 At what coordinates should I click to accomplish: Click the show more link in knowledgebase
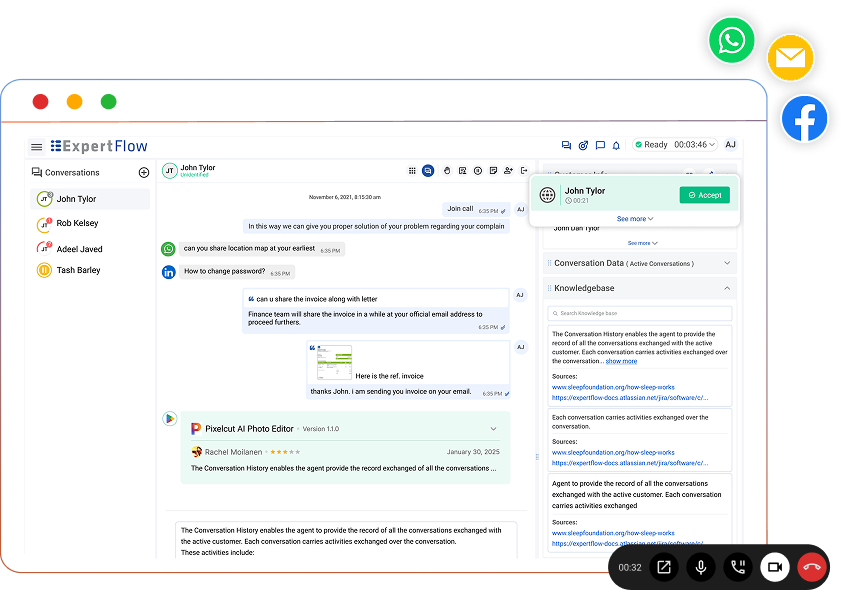621,361
